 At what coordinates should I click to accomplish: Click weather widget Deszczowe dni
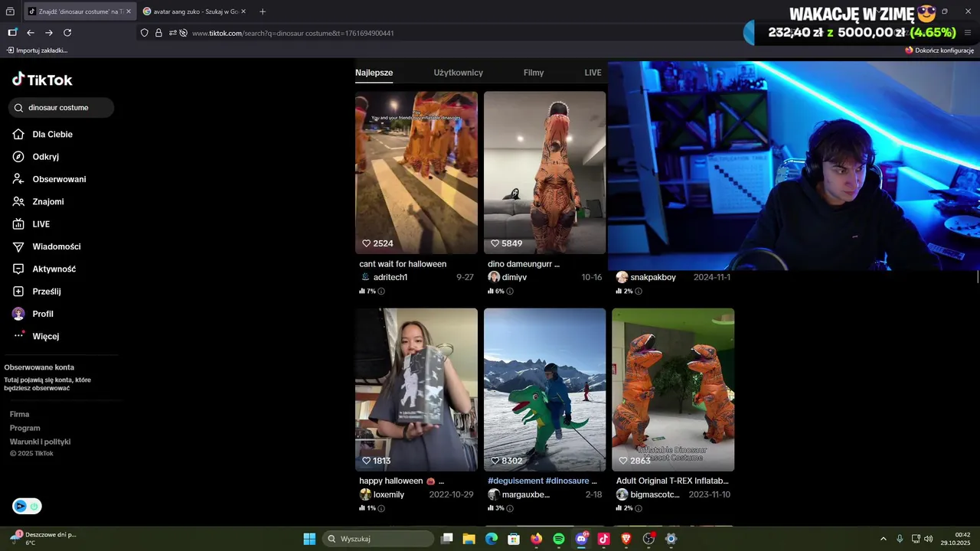(43, 539)
